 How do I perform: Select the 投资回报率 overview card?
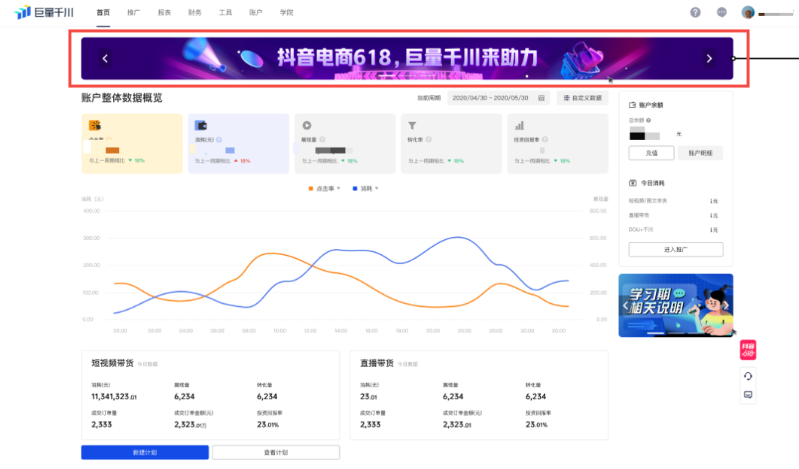[x=557, y=144]
